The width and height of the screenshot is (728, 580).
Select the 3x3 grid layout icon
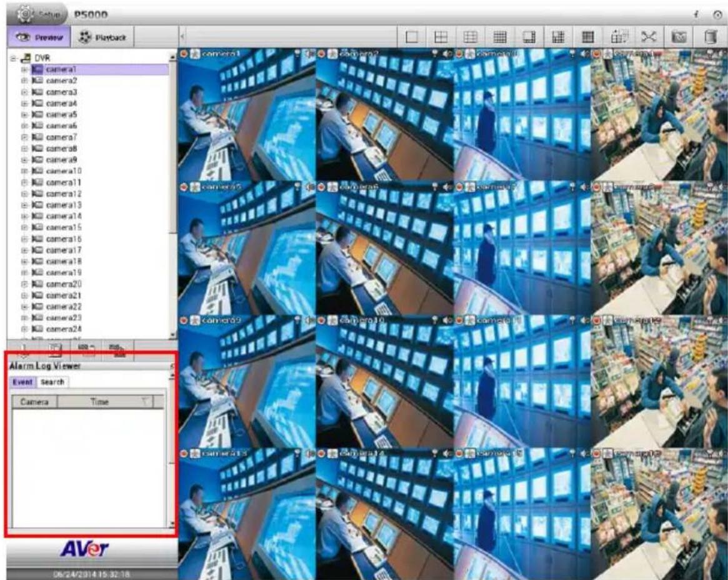[x=471, y=37]
